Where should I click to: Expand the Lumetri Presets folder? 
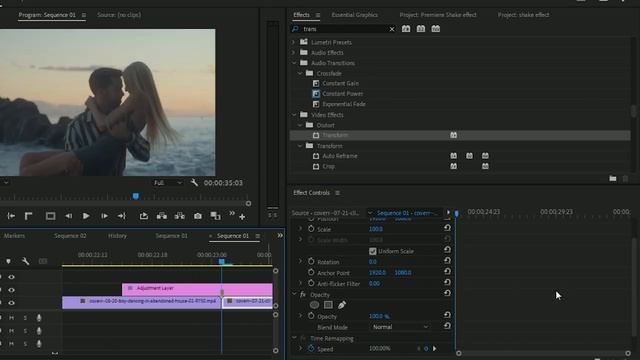293,42
